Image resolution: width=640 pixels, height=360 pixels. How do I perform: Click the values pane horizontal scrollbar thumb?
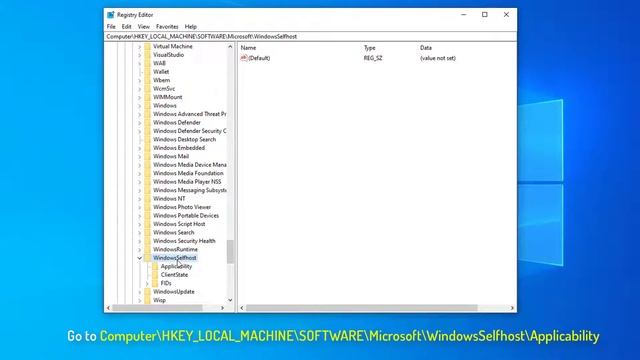[361, 308]
